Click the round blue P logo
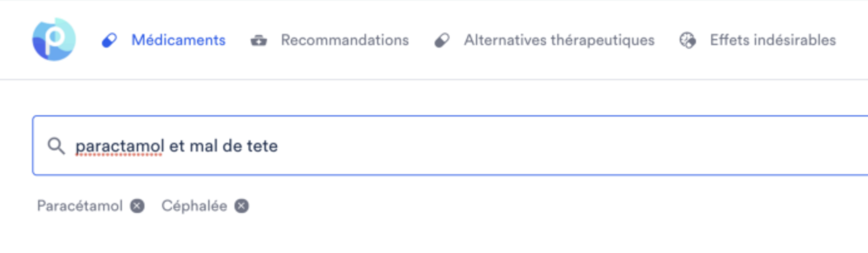Viewport: 868px width, 253px height. click(54, 39)
